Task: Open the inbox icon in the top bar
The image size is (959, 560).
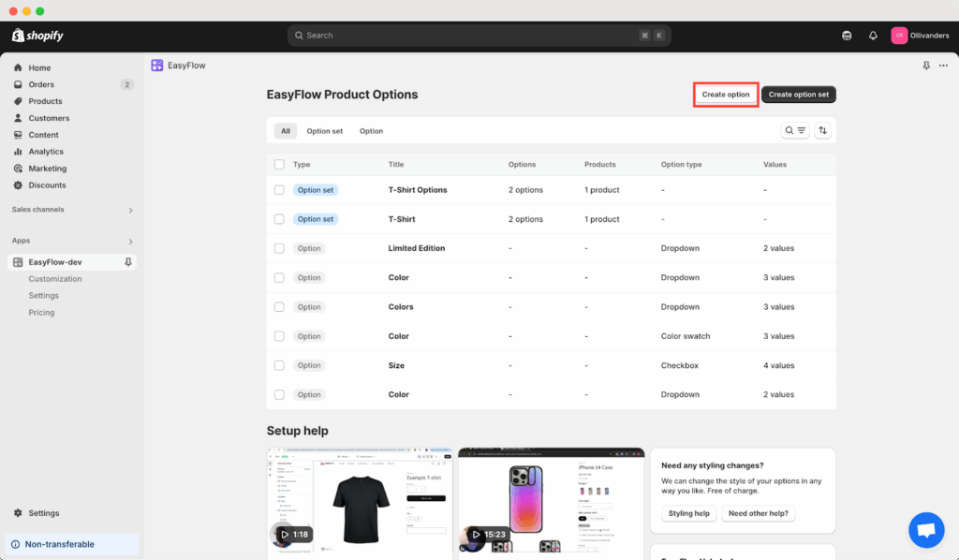Action: 846,35
